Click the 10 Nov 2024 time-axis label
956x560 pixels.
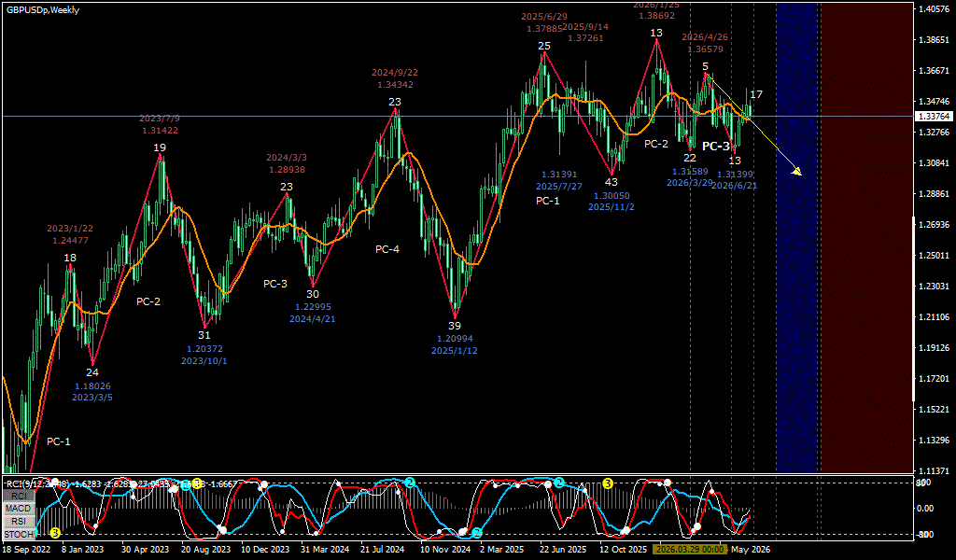(x=445, y=549)
